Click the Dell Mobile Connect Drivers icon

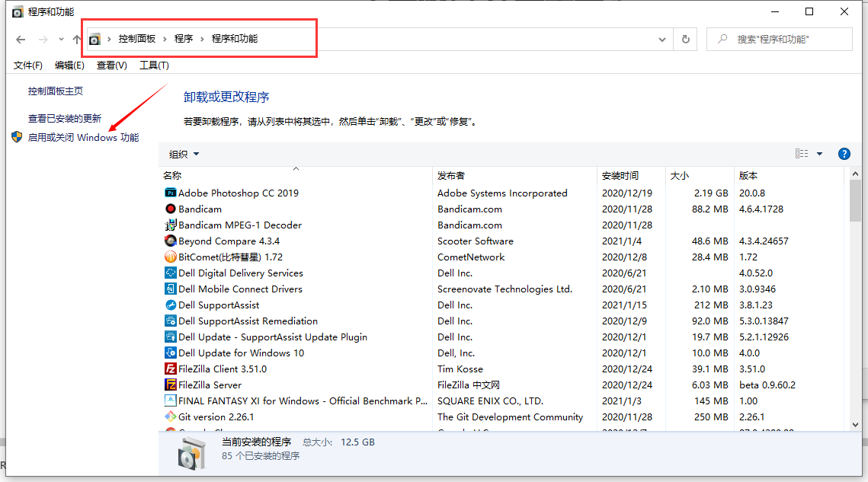[171, 289]
